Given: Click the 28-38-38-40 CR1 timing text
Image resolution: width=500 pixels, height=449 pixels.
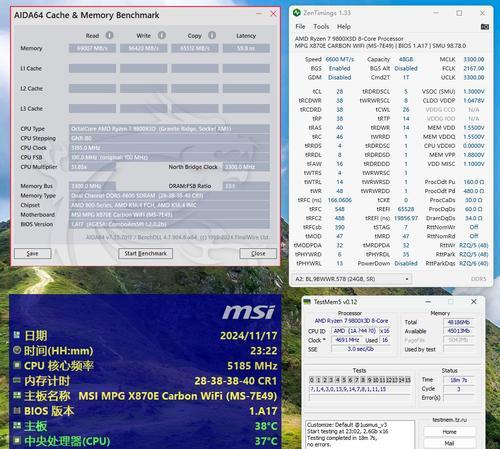Looking at the screenshot, I should 236,381.
